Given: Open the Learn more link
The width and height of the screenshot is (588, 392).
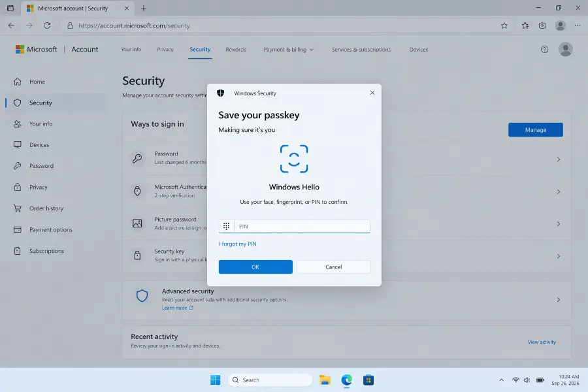Looking at the screenshot, I should tap(177, 308).
